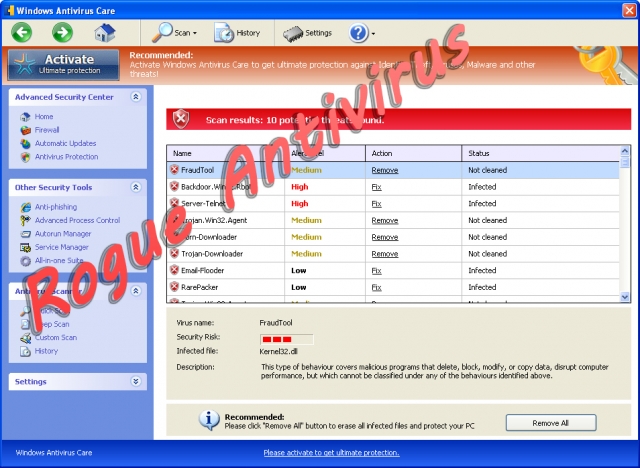Collapse the Antivirus Scanner panel
The image size is (640, 468).
[x=136, y=291]
